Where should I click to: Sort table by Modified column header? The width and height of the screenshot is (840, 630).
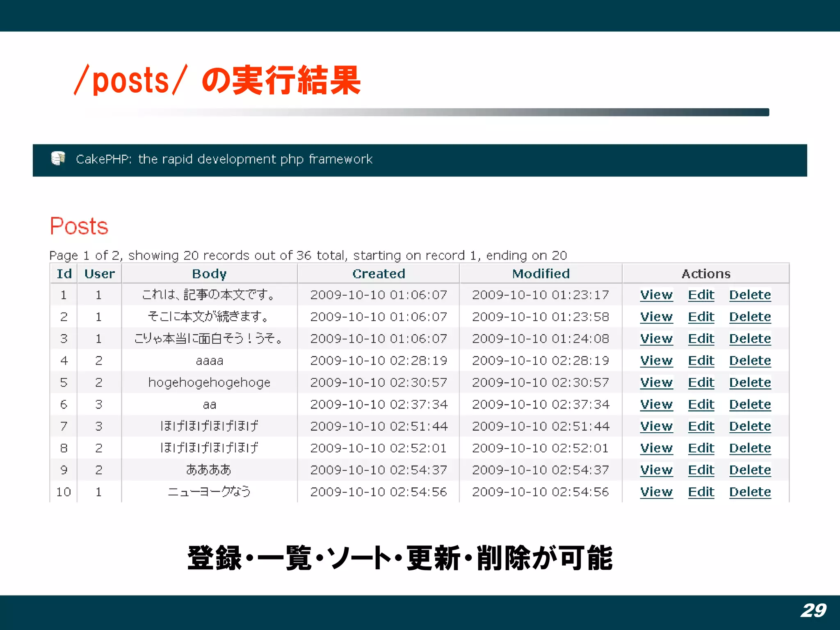tap(541, 274)
